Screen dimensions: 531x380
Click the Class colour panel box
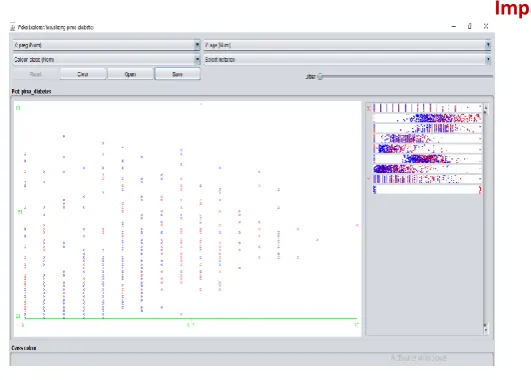(252, 359)
